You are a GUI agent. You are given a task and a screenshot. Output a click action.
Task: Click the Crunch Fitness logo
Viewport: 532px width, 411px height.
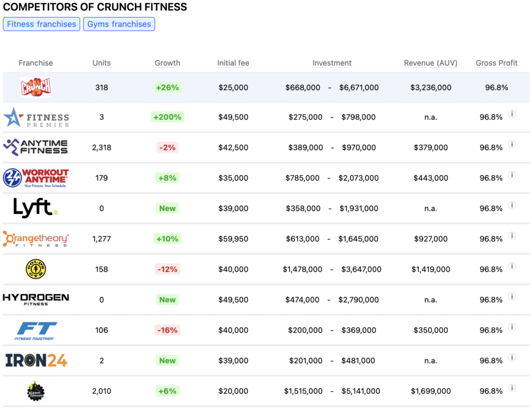pyautogui.click(x=36, y=87)
